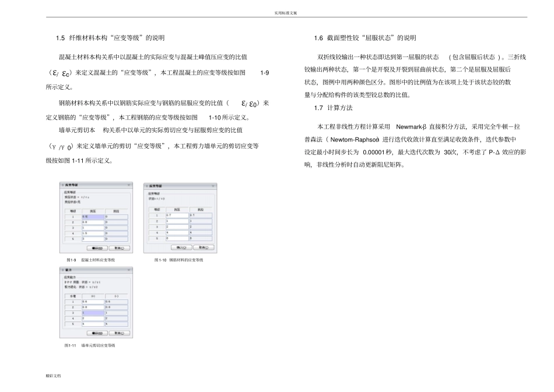Close the Fig 1-9 concrete strain dialog
The image size is (554, 392).
(x=129, y=185)
